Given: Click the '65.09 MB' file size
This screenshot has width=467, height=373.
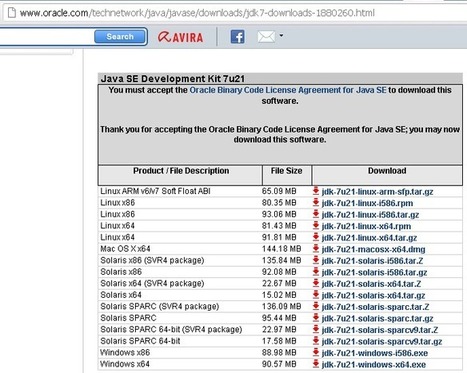Looking at the screenshot, I should click(279, 191).
